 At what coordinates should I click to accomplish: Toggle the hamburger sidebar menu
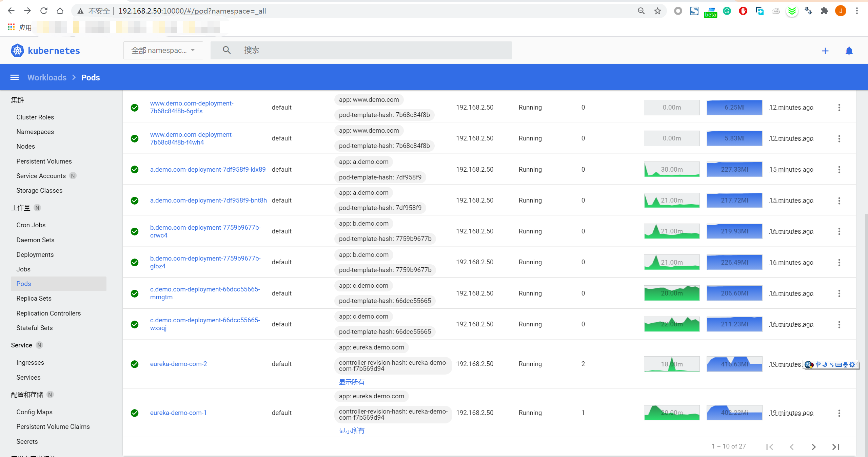[x=15, y=77]
